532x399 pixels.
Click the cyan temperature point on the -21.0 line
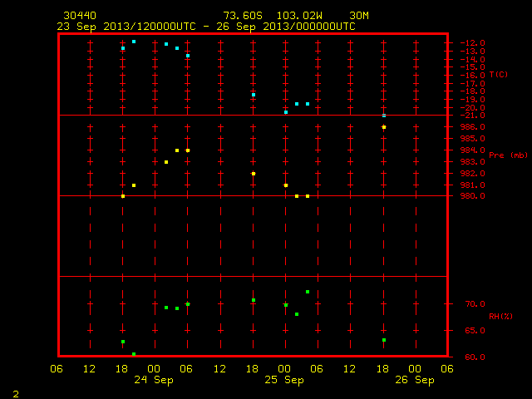[x=384, y=116]
